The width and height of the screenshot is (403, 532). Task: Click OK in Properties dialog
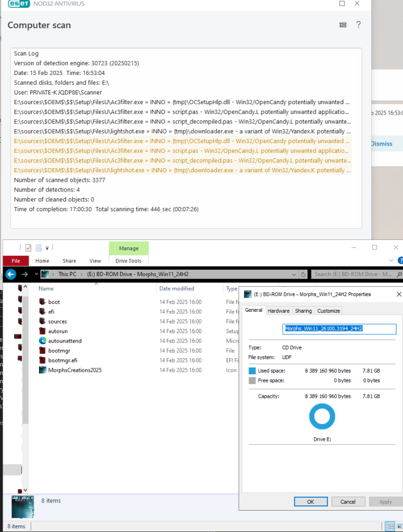(311, 501)
